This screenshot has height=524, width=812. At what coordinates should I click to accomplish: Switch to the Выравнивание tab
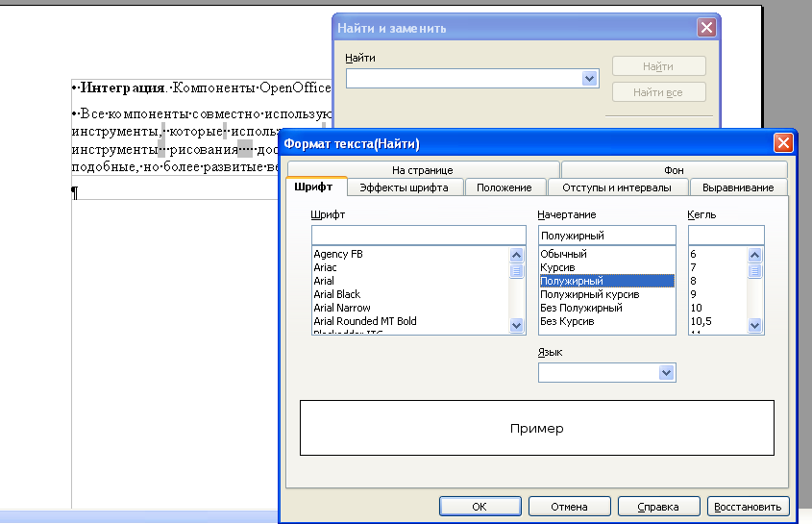[738, 187]
